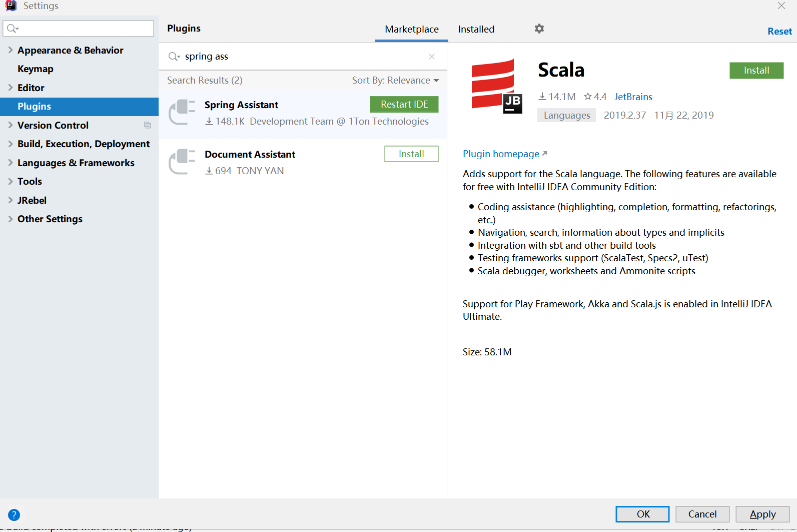Screen dimensions: 797x532
Task: Click Restart IDE for Spring Assistant
Action: (x=404, y=105)
